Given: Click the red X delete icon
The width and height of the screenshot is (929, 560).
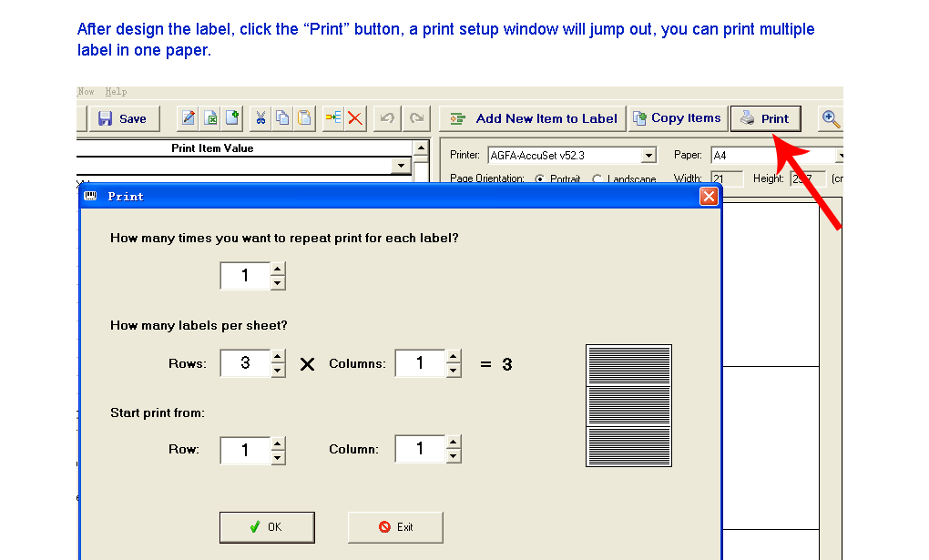Looking at the screenshot, I should point(355,118).
